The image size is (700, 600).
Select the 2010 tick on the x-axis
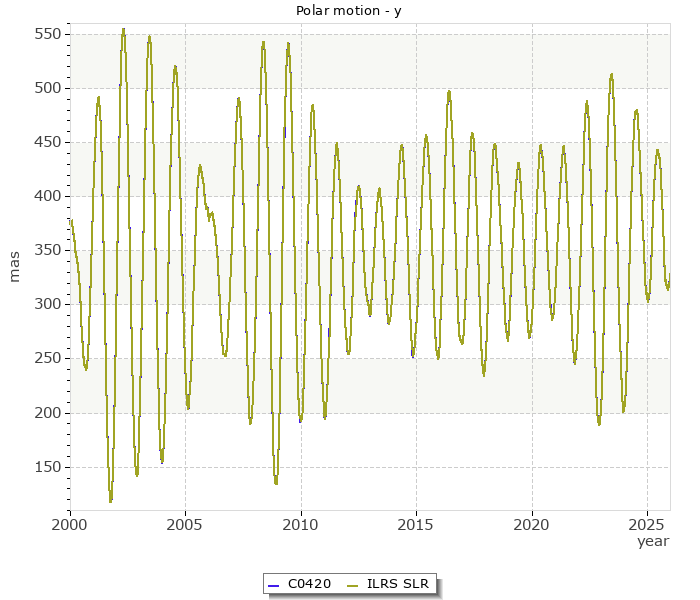pos(300,523)
